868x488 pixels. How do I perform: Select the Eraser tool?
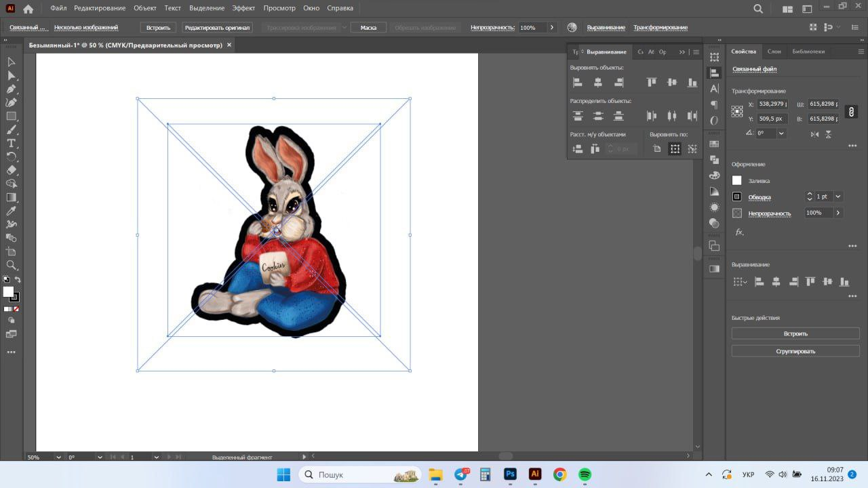point(12,170)
